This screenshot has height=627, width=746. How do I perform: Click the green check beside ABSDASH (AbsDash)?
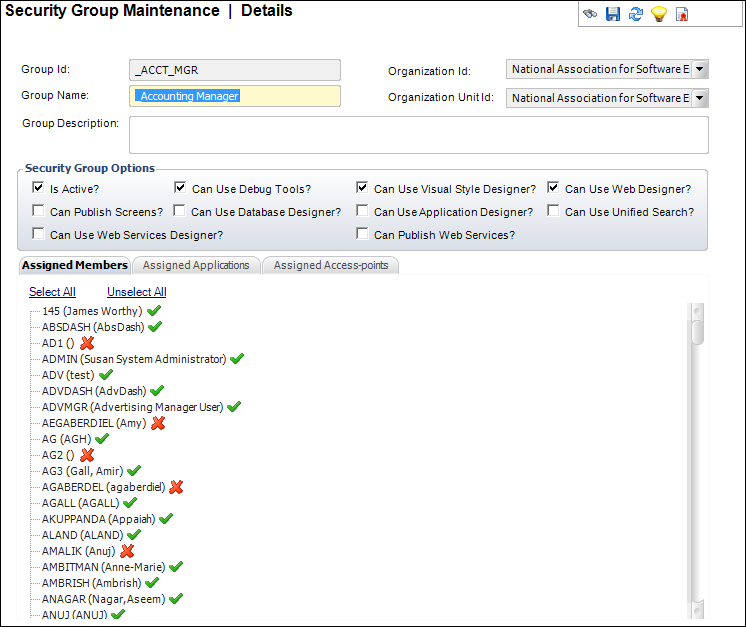(x=155, y=327)
